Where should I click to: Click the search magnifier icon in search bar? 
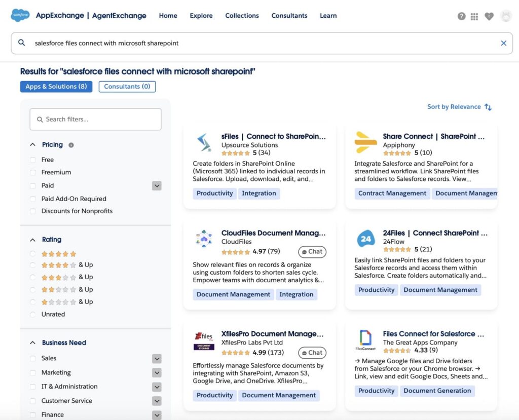[x=21, y=43]
